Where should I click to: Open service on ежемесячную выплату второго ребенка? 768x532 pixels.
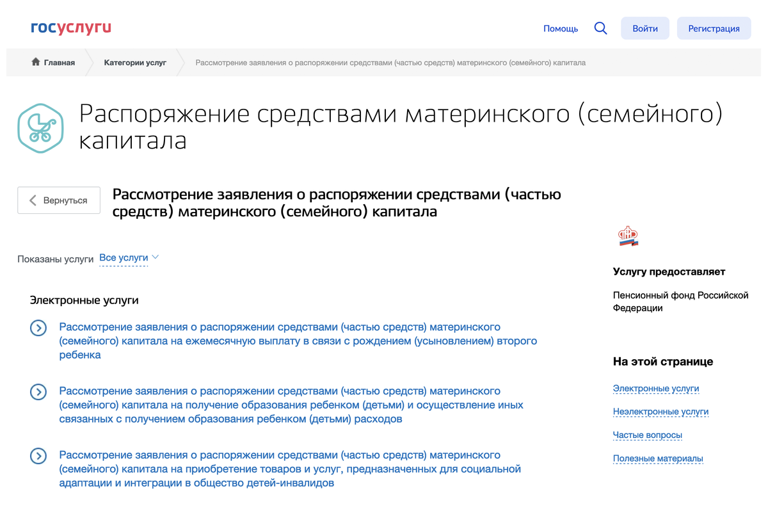click(x=298, y=341)
